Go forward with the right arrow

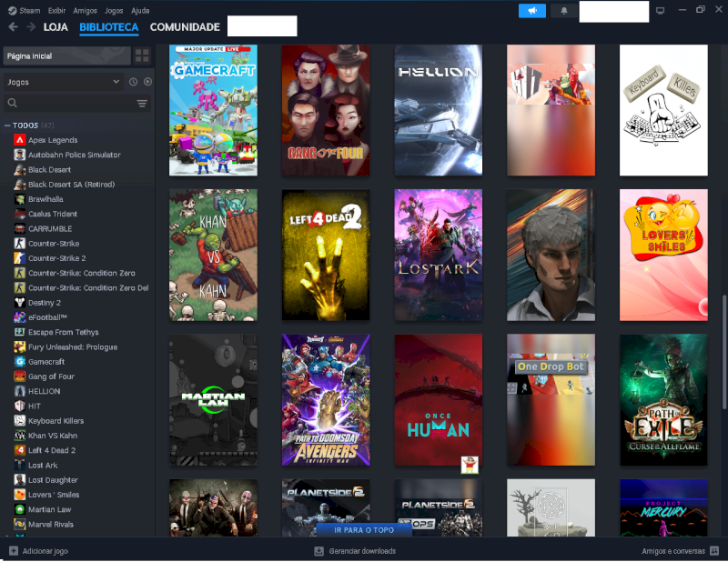click(31, 27)
